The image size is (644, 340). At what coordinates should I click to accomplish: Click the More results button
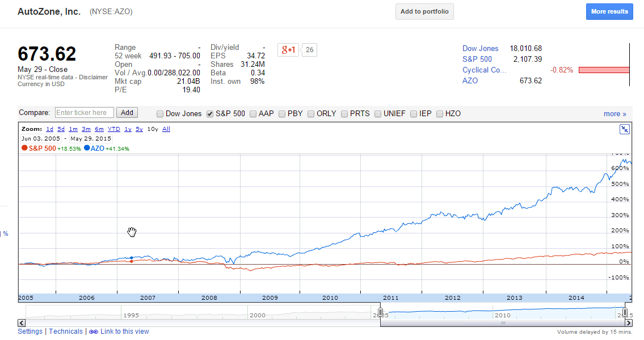point(609,11)
